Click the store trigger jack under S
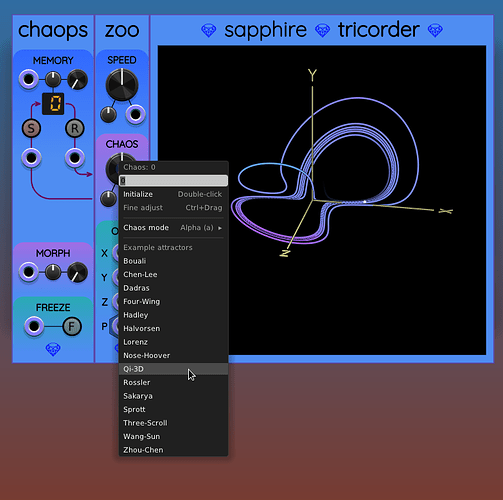 (31, 158)
